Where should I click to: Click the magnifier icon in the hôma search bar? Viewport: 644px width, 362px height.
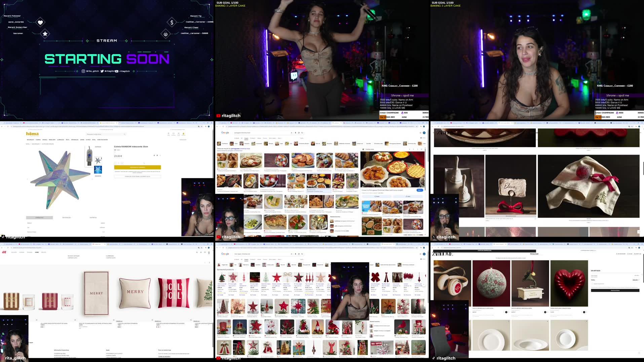point(124,134)
